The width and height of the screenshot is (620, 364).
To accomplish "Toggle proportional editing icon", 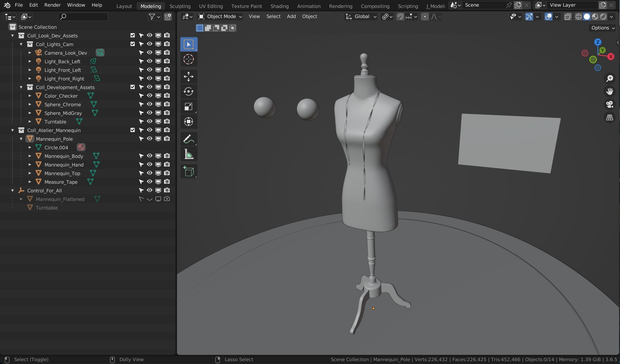I will point(425,17).
